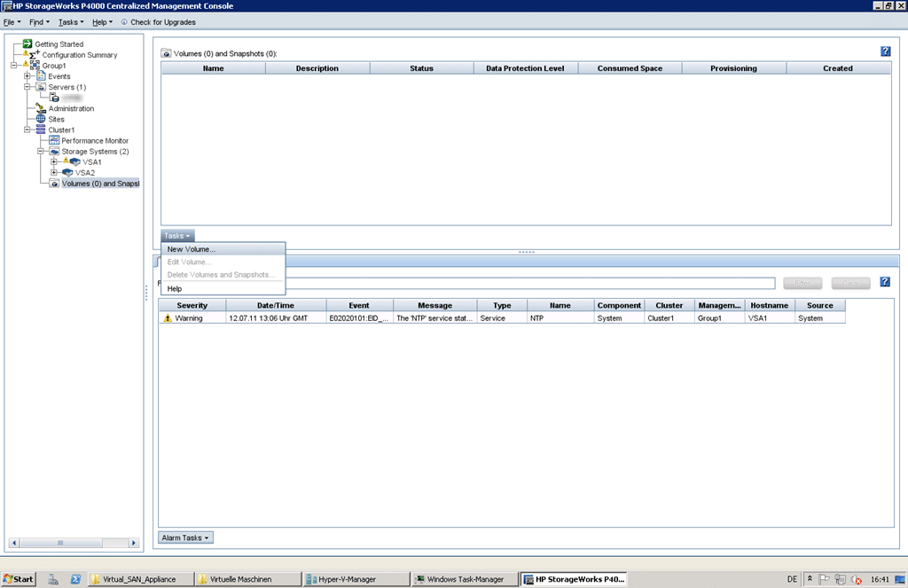This screenshot has width=908, height=588.
Task: Collapse the Servers (1) tree node
Action: pyautogui.click(x=27, y=87)
